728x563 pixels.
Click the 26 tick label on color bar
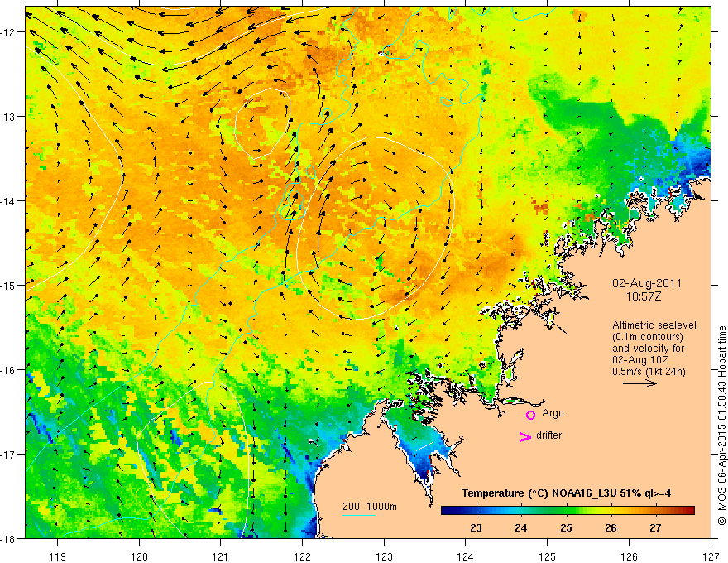point(611,527)
